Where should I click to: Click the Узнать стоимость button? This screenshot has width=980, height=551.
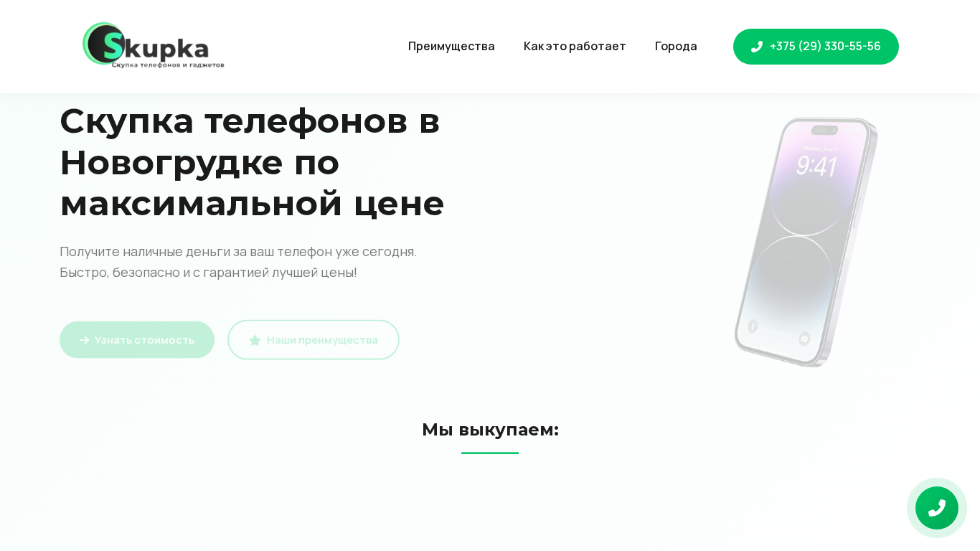(137, 340)
